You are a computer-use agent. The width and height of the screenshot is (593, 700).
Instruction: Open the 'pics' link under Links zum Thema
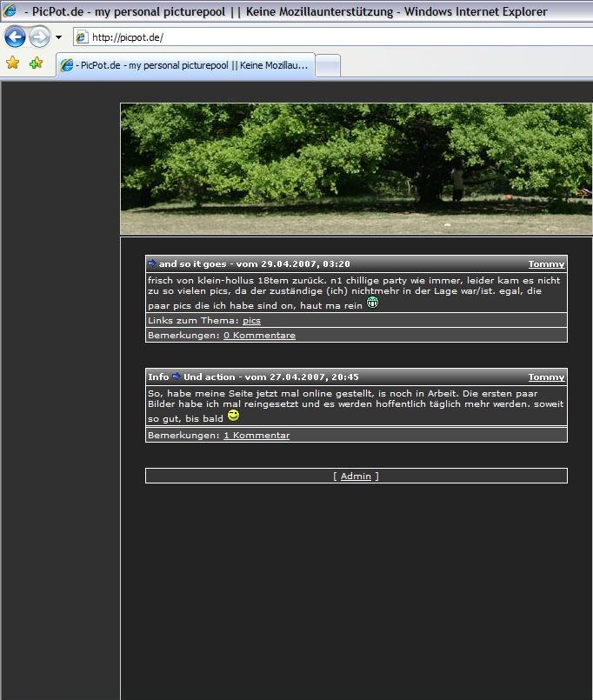(x=251, y=321)
